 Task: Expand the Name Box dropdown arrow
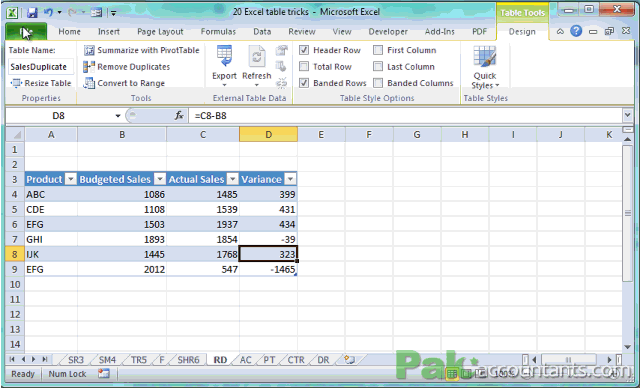click(118, 116)
